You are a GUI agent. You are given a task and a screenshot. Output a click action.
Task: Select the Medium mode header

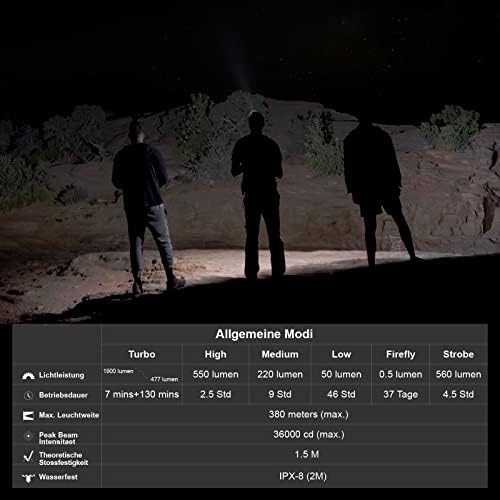tap(280, 354)
